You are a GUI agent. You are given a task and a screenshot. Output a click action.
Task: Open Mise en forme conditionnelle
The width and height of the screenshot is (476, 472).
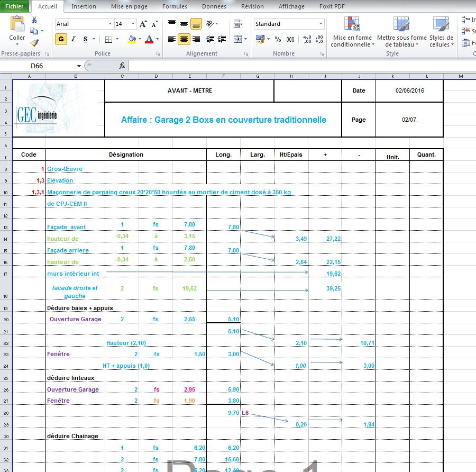(352, 32)
